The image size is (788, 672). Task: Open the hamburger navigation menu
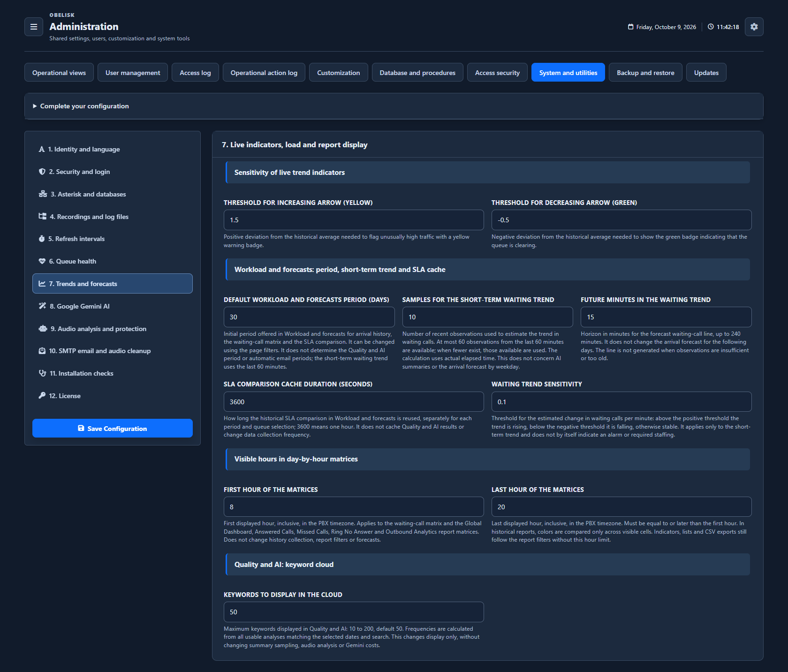34,27
